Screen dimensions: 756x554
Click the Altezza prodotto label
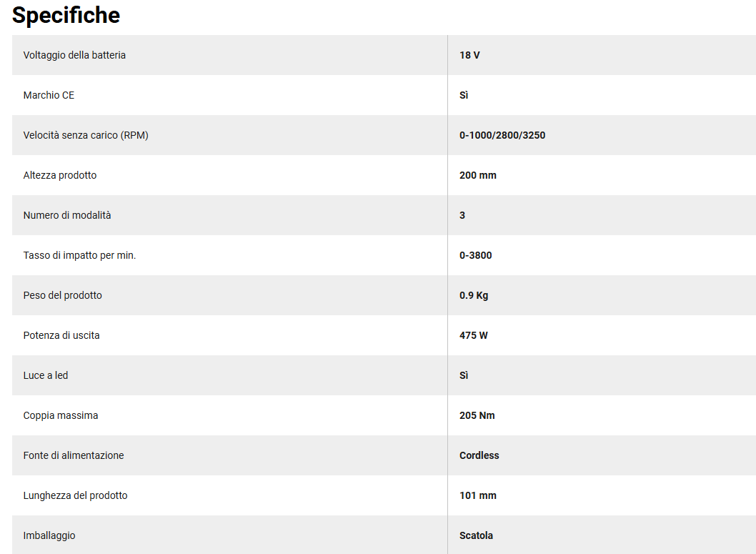[x=60, y=175]
